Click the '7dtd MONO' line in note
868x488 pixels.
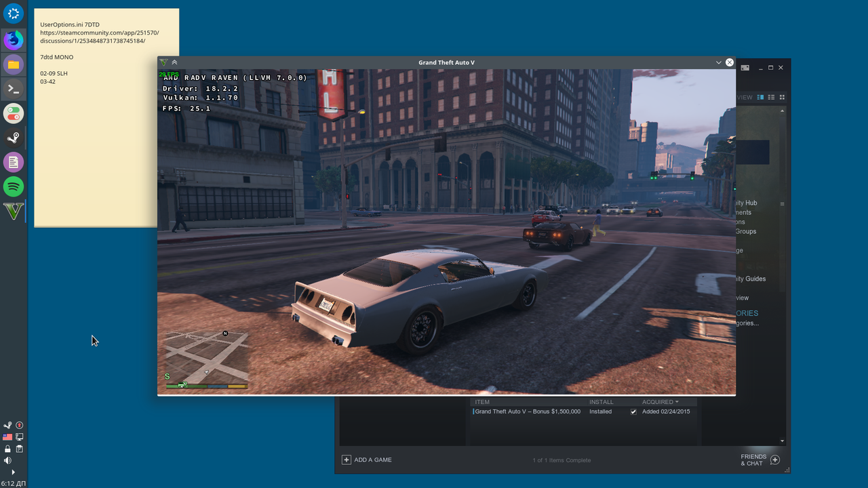tap(56, 57)
